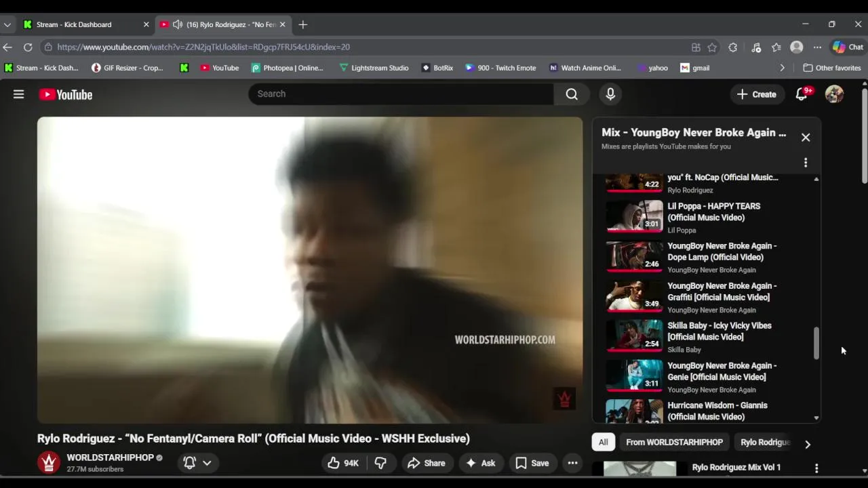Viewport: 868px width, 488px height.
Task: Mute the Rylo Rodriguez tab audio
Action: 178,24
